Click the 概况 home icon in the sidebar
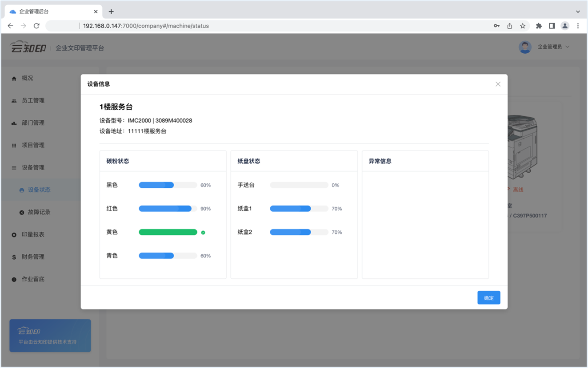The width and height of the screenshot is (588, 368). (x=14, y=79)
